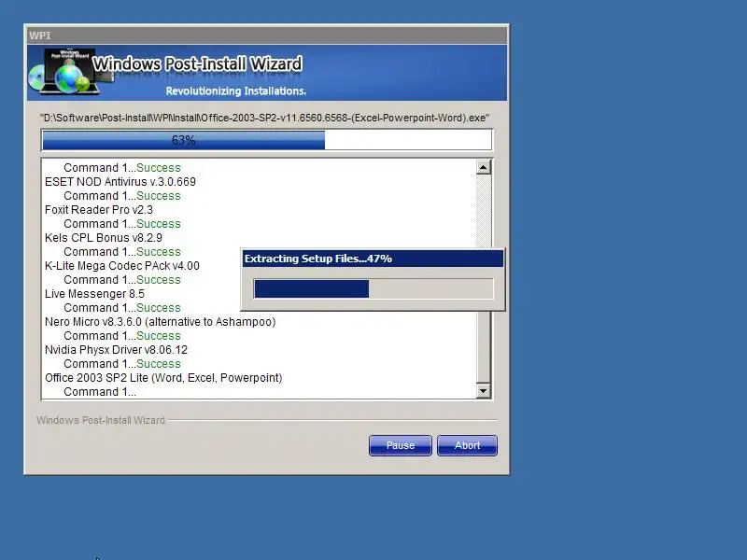
Task: Click the Pause button
Action: point(401,445)
